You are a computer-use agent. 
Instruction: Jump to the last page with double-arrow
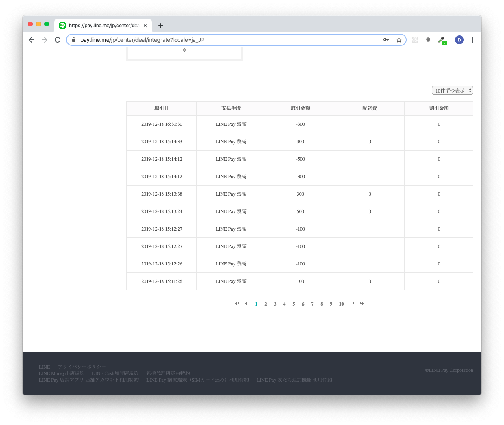pos(362,304)
